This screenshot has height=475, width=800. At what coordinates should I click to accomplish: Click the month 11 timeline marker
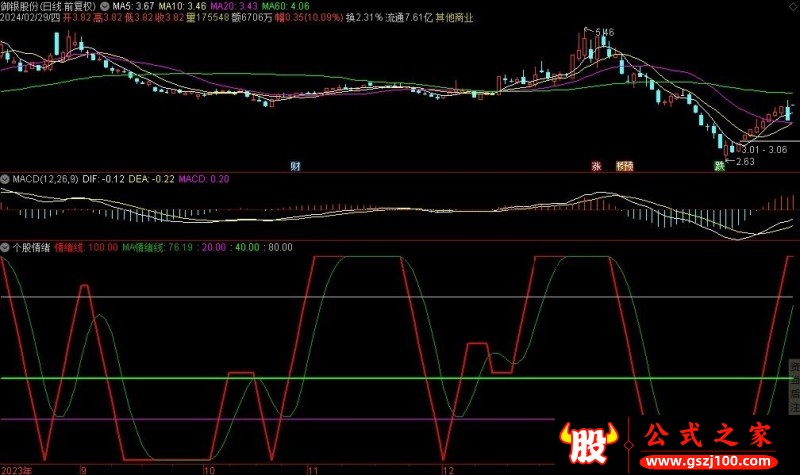[x=313, y=470]
